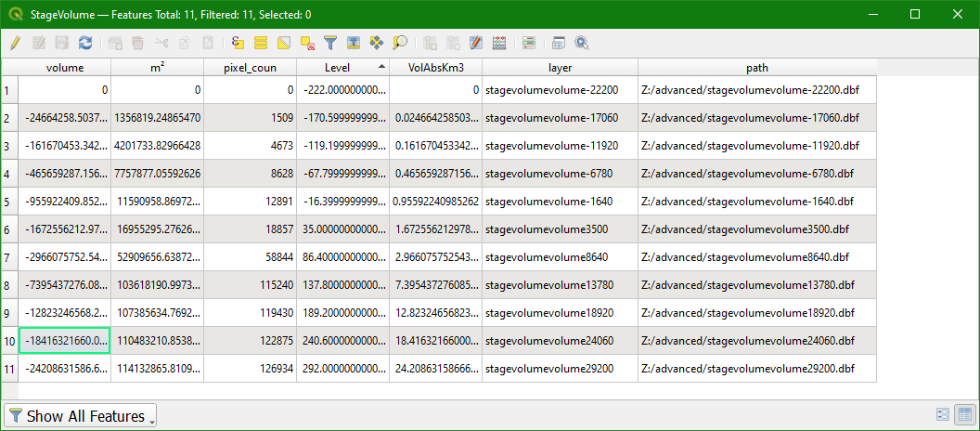Screen dimensions: 980x431
Task: Toggle Move selection to top
Action: tap(354, 43)
